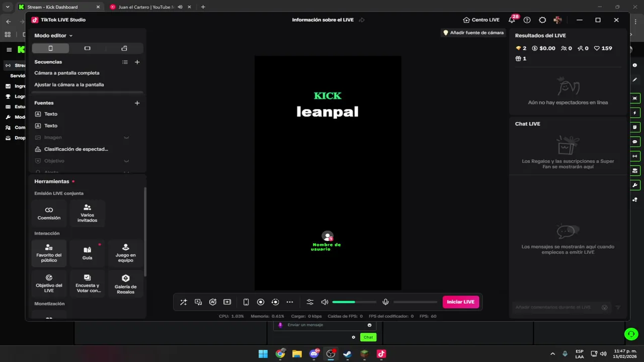
Task: Click the replay capture icon
Action: 275,302
